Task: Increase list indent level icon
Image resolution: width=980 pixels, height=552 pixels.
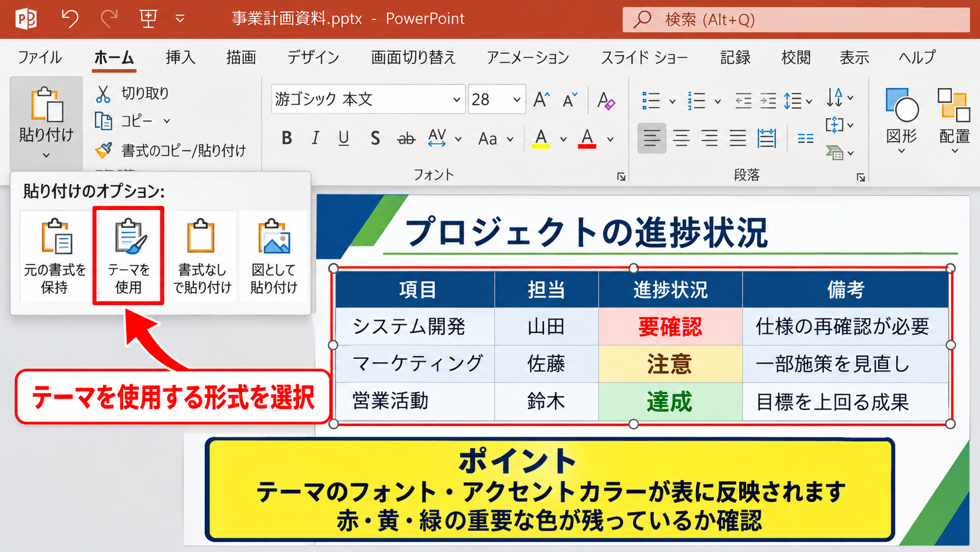Action: click(x=768, y=101)
